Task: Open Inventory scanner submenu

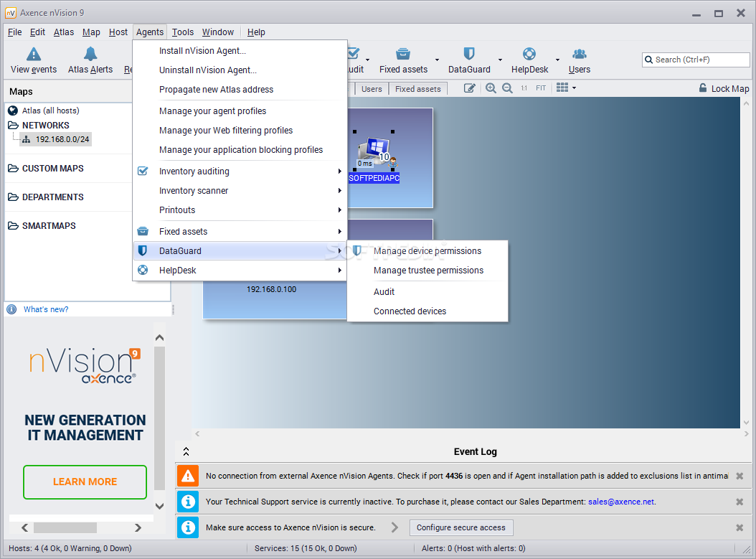Action: [x=240, y=190]
